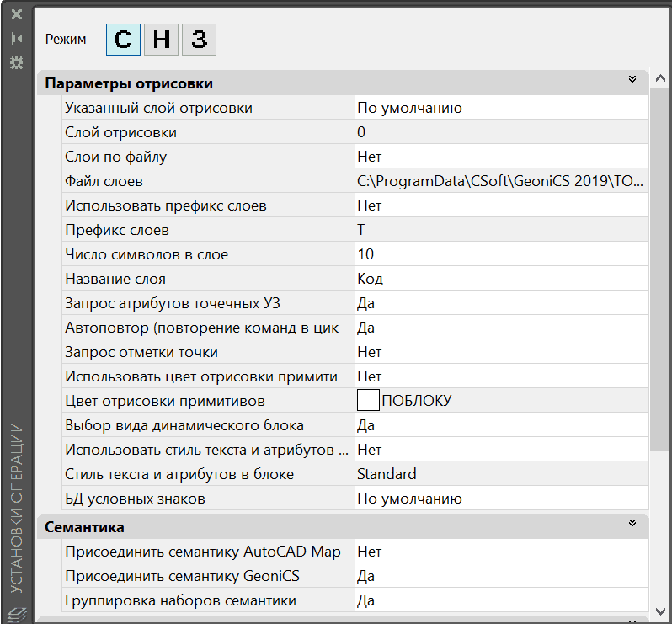This screenshot has height=624, width=672.
Task: Collapse the Семантика section
Action: tap(632, 524)
